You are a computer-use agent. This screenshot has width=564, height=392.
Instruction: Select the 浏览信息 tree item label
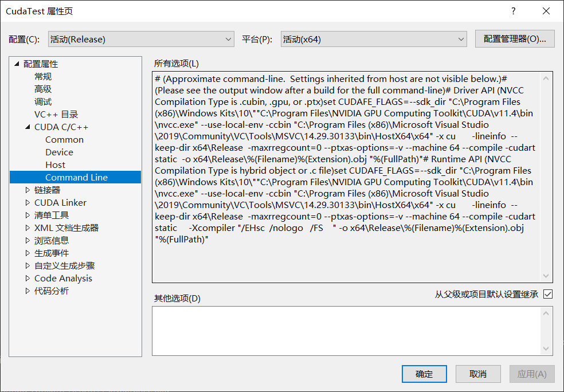[x=52, y=240]
